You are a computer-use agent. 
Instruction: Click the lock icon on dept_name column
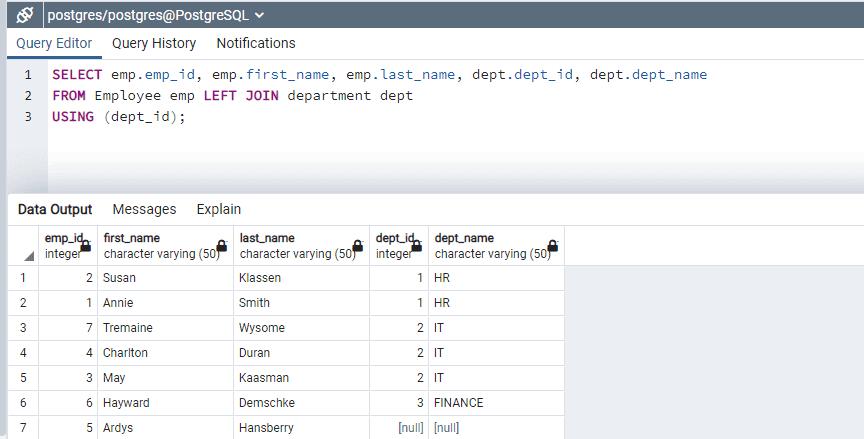click(x=552, y=246)
